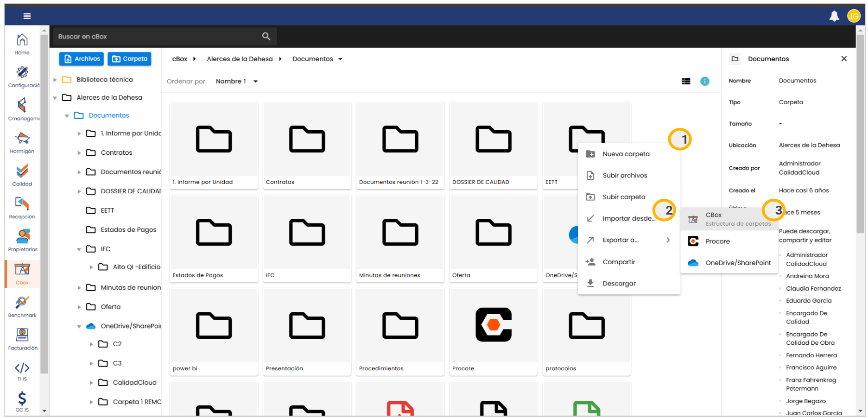Click the info icon near list view
This screenshot has width=868, height=418.
[704, 82]
